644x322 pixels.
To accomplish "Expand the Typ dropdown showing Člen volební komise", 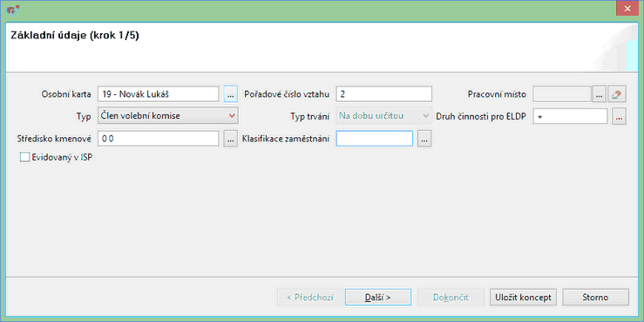I will click(x=168, y=116).
